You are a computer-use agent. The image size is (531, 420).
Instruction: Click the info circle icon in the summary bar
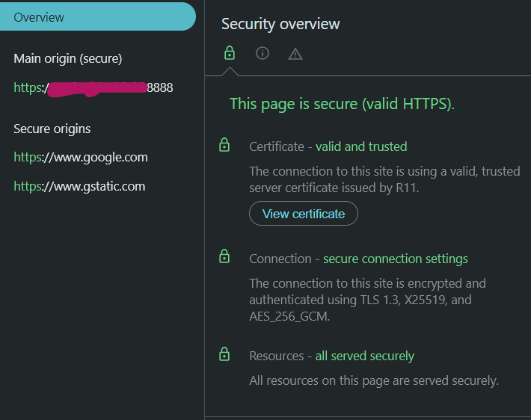coord(263,53)
